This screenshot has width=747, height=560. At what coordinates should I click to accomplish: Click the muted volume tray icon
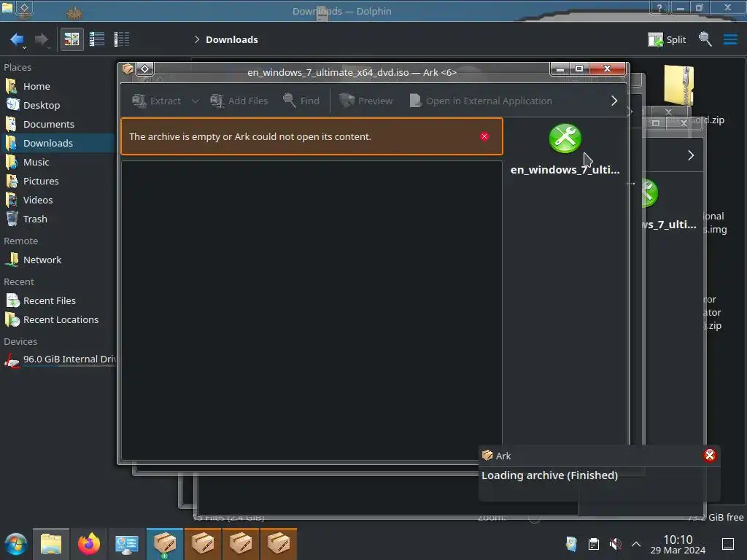click(x=615, y=544)
